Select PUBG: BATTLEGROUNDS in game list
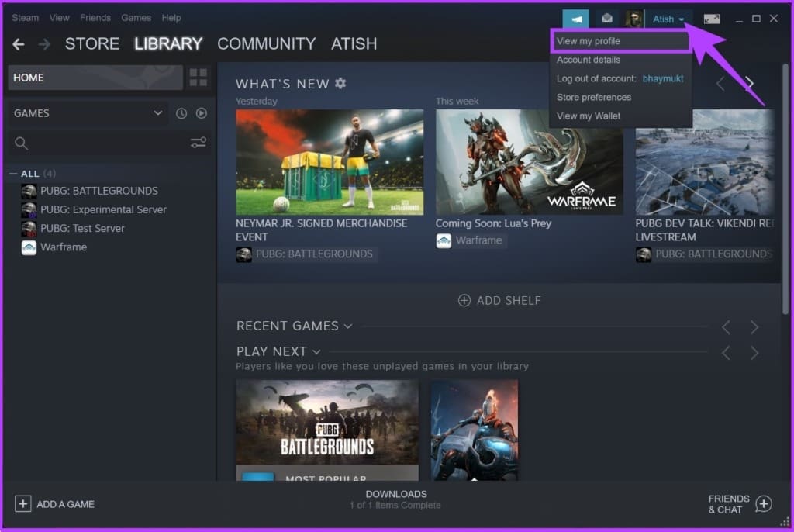 99,191
